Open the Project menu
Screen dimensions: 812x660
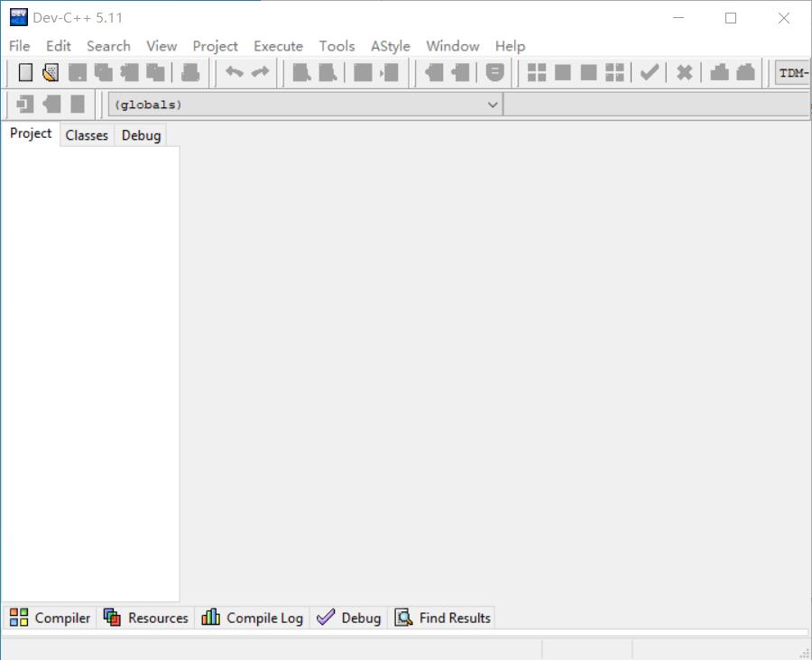(216, 46)
